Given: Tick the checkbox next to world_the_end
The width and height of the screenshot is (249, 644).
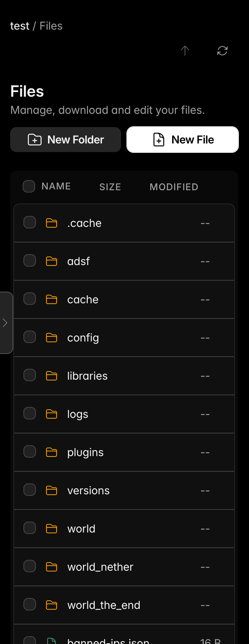Looking at the screenshot, I should 30,604.
